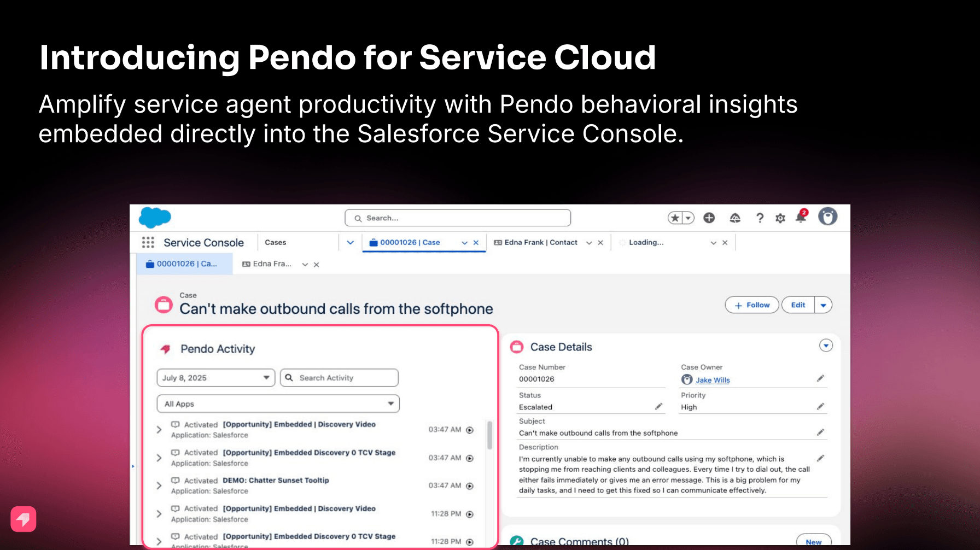Close the Edna Fra... subtab
The height and width of the screenshot is (550, 980).
[317, 265]
